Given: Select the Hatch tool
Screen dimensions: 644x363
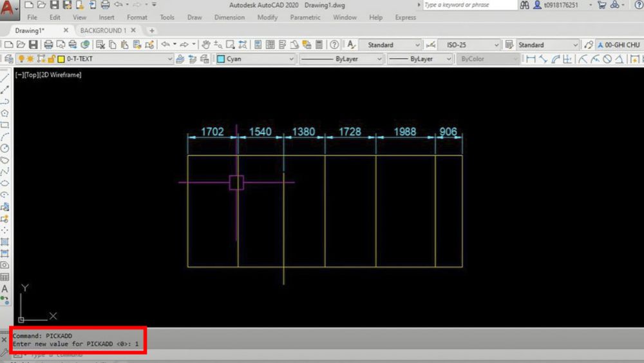Looking at the screenshot, I should [5, 242].
